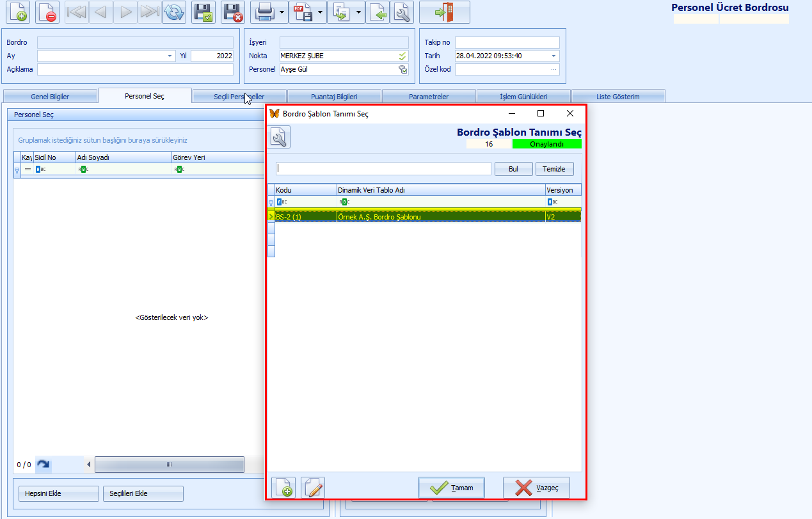Click the Bordro field
Image resolution: width=812 pixels, height=519 pixels.
[135, 42]
